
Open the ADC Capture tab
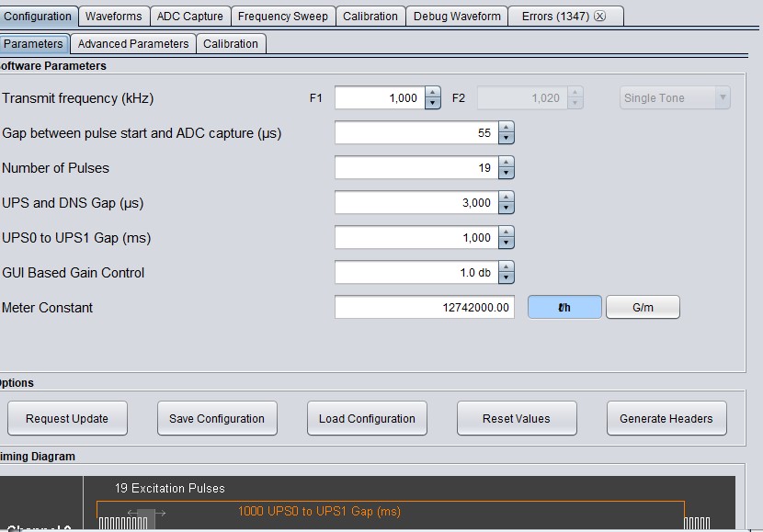coord(190,16)
